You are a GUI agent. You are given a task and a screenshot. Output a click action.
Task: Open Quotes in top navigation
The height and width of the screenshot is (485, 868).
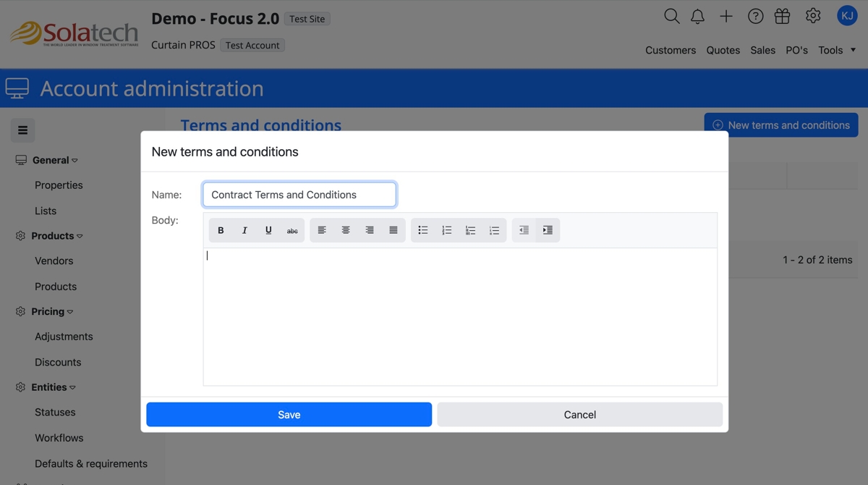[723, 50]
